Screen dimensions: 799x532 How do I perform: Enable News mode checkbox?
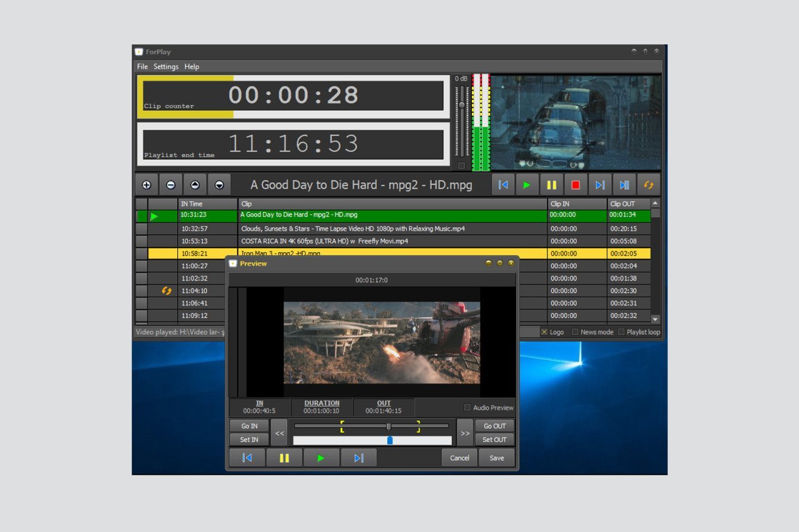coord(575,332)
